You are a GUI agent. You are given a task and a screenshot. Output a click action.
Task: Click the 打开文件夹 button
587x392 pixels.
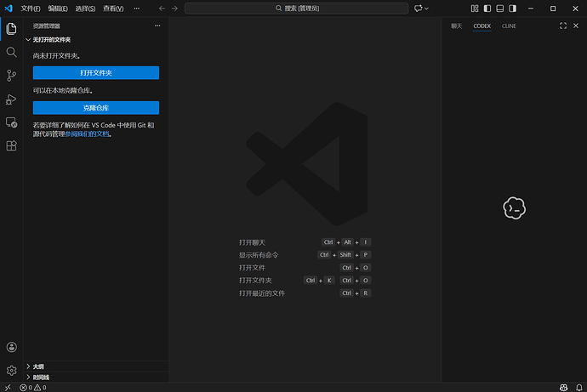pyautogui.click(x=96, y=72)
